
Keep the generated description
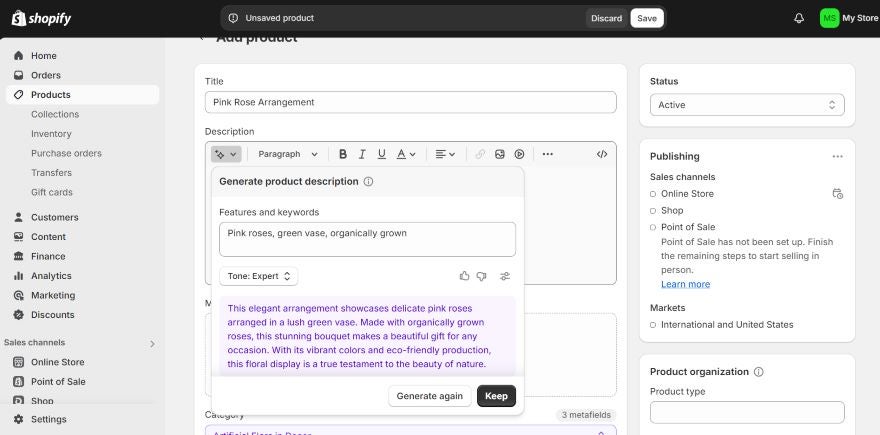point(496,396)
